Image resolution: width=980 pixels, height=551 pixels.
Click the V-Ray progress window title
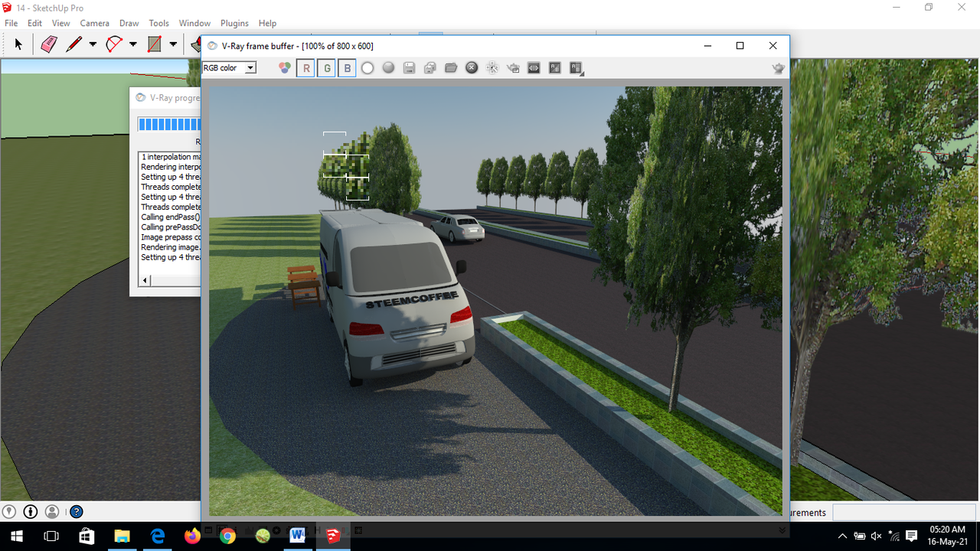click(175, 97)
